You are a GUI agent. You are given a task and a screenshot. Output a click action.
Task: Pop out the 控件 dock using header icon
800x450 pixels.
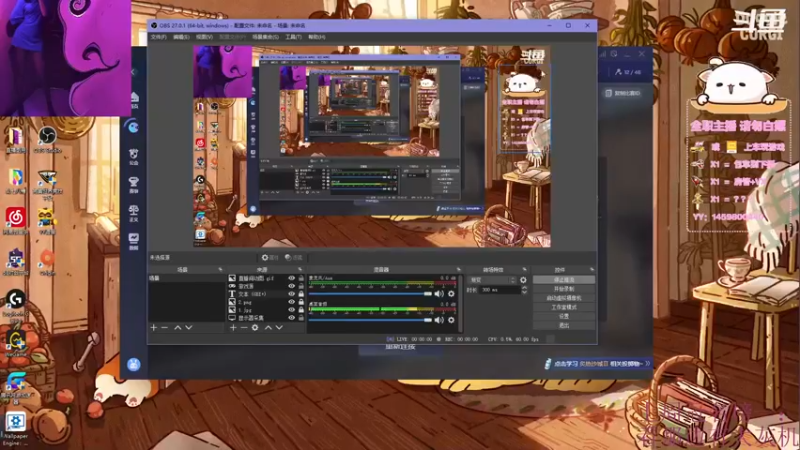click(x=592, y=269)
